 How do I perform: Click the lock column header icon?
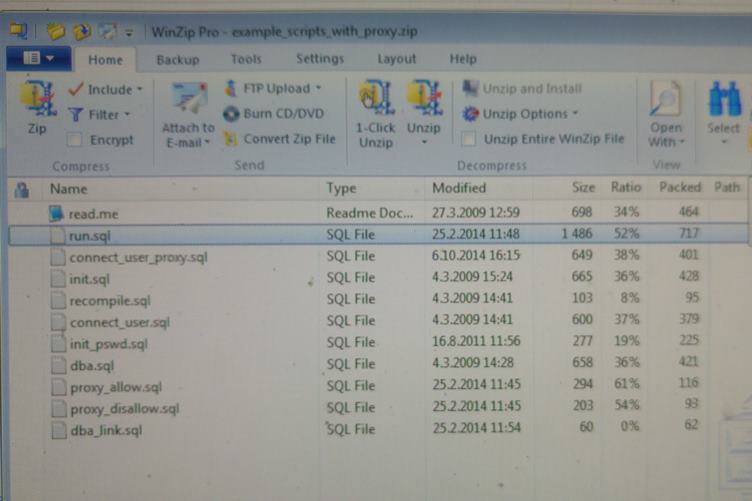pyautogui.click(x=22, y=190)
